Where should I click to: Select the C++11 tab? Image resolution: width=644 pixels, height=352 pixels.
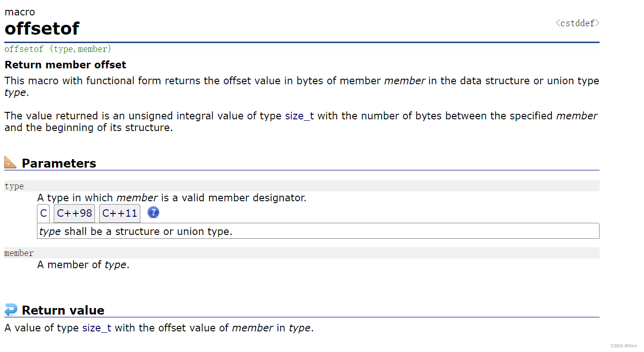click(120, 213)
